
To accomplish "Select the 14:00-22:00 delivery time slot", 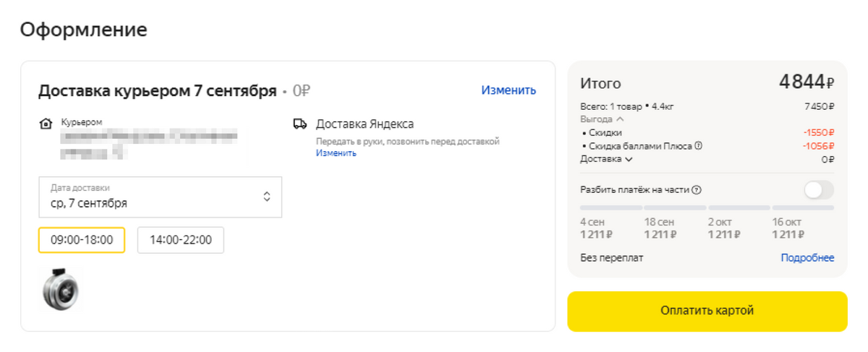I will 181,240.
